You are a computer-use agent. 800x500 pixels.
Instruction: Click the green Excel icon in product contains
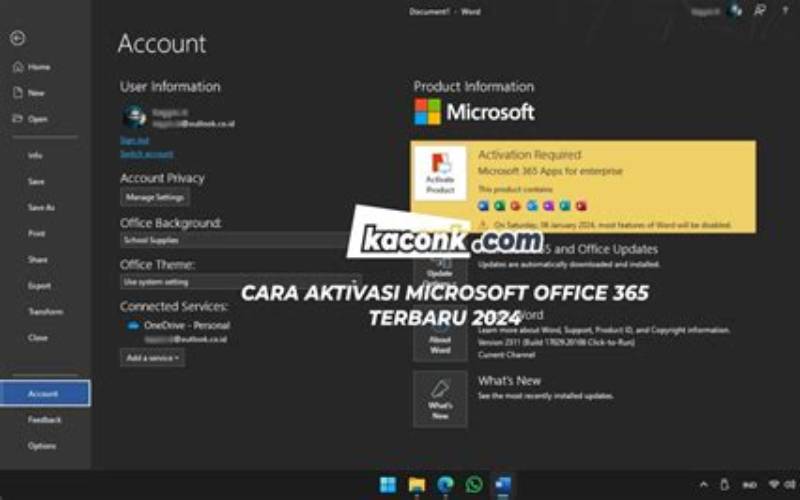tap(499, 206)
